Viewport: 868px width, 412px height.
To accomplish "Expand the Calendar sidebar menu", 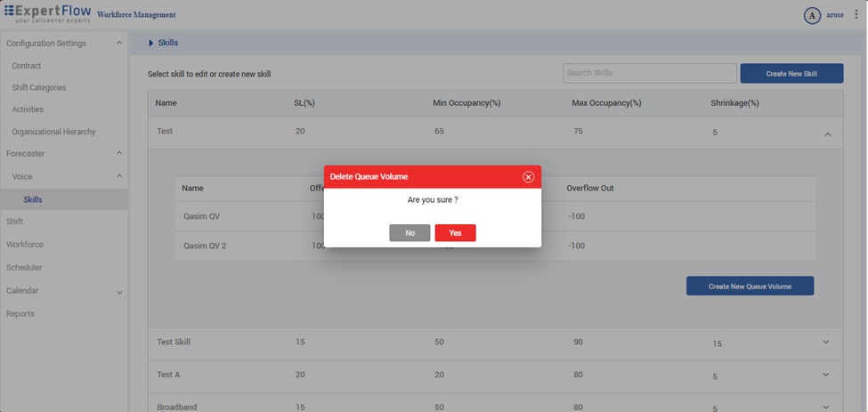I will pyautogui.click(x=119, y=292).
